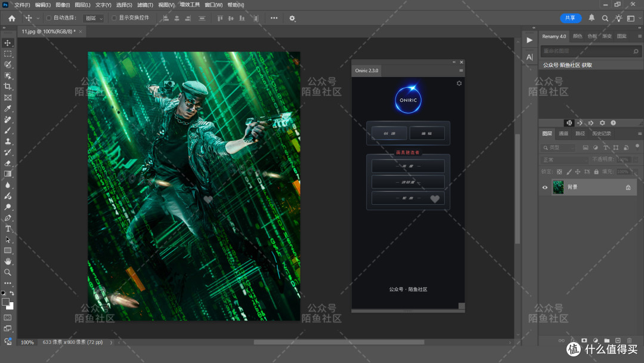Select the Clone Stamp tool
The height and width of the screenshot is (363, 644).
tap(8, 141)
